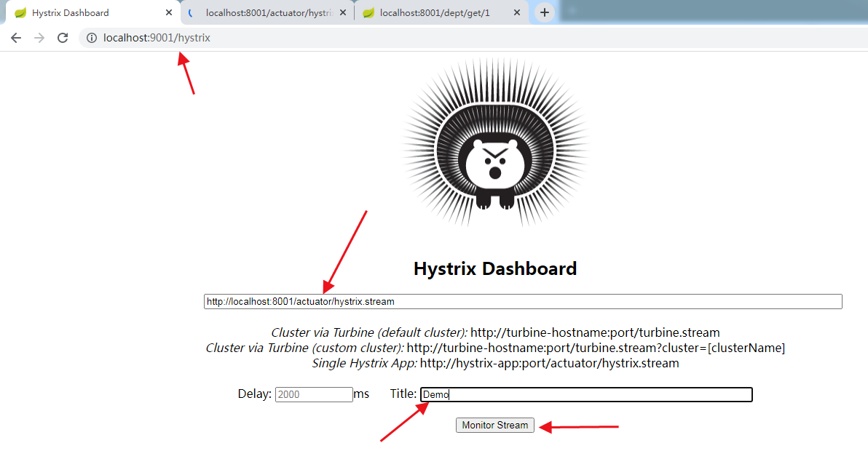The height and width of the screenshot is (451, 868).
Task: Close the Hystrix Dashboard tab
Action: pos(169,12)
